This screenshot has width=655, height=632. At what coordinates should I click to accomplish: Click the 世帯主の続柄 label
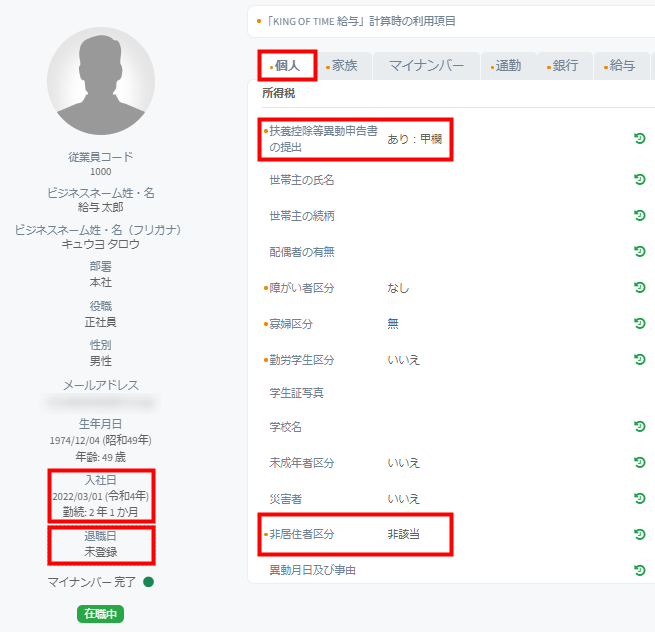click(302, 216)
